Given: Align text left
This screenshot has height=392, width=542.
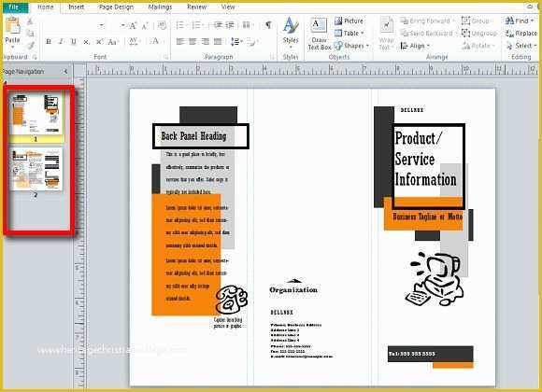Looking at the screenshot, I should (180, 42).
